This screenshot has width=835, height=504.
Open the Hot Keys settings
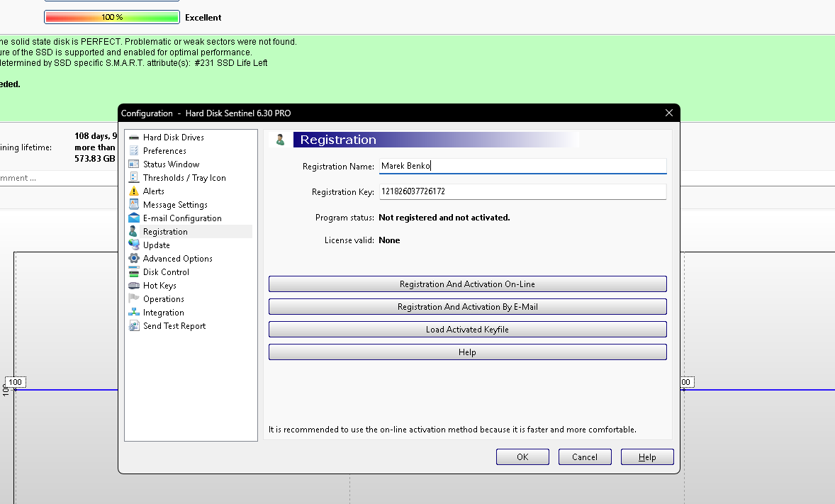159,285
